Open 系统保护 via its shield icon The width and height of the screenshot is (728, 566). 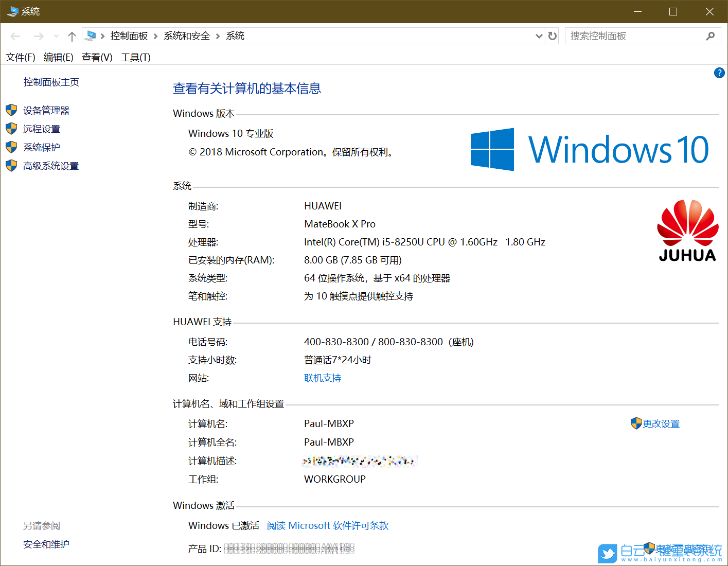[x=11, y=147]
